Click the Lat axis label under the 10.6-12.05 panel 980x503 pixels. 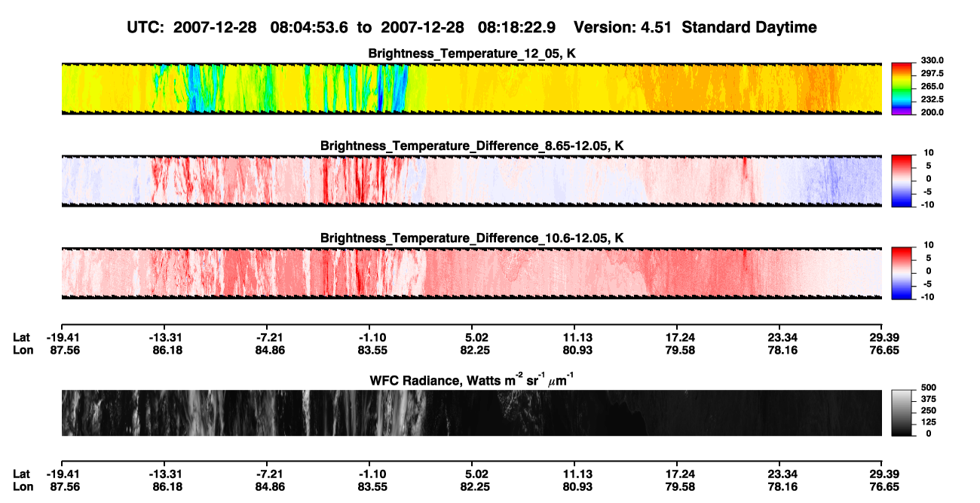tap(21, 337)
